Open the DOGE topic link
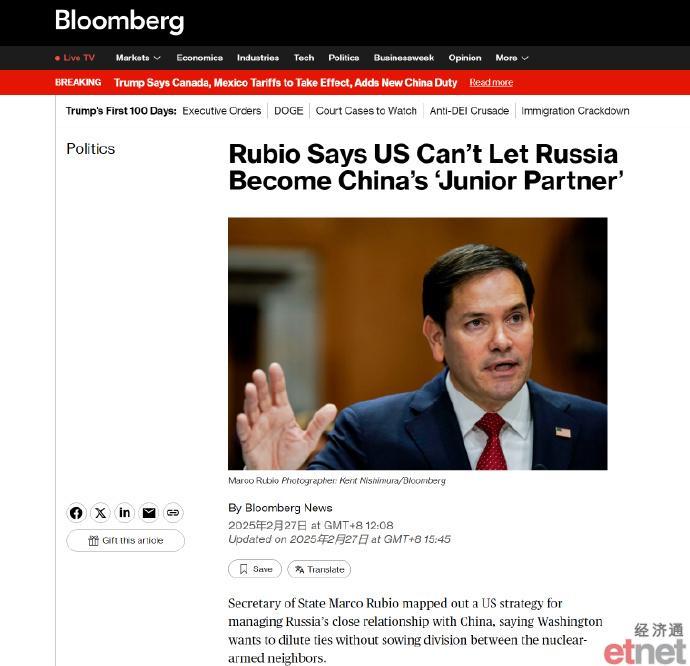Screen dimensions: 690x666 point(289,111)
